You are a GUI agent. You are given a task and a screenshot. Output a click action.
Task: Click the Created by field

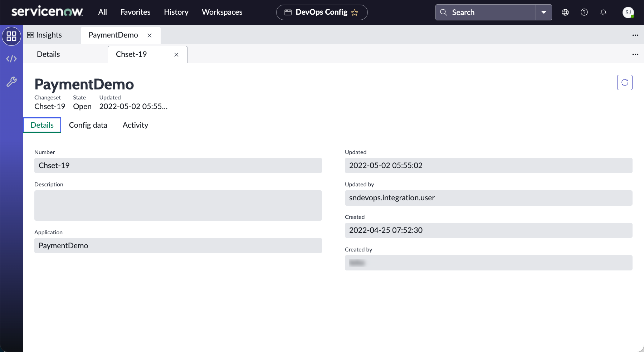pyautogui.click(x=489, y=263)
